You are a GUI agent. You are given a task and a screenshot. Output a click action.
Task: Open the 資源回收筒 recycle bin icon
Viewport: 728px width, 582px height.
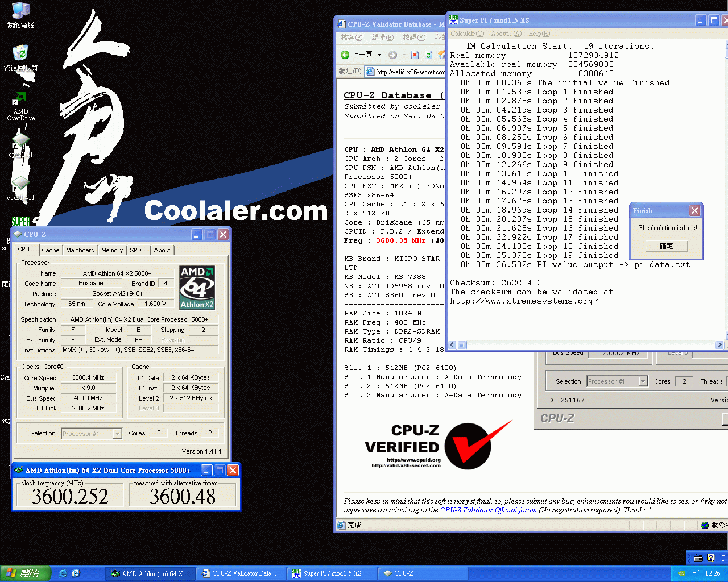(x=20, y=58)
